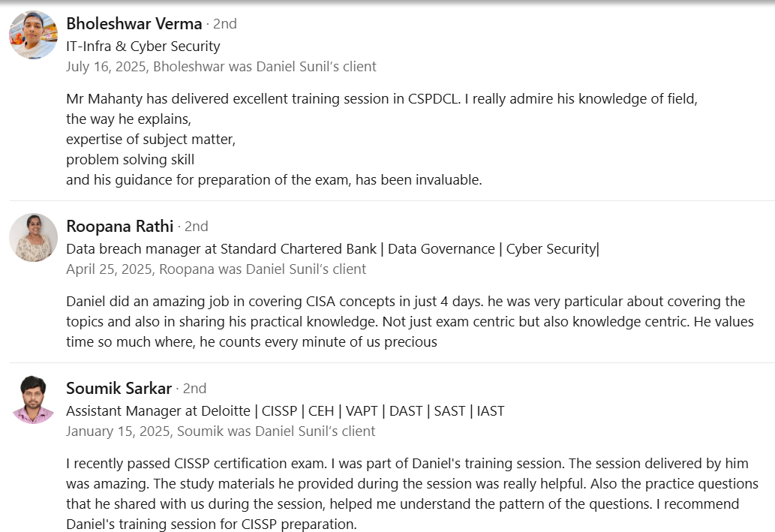
Task: Click the 2nd badge beside Bholeshwar Verma
Action: (224, 24)
